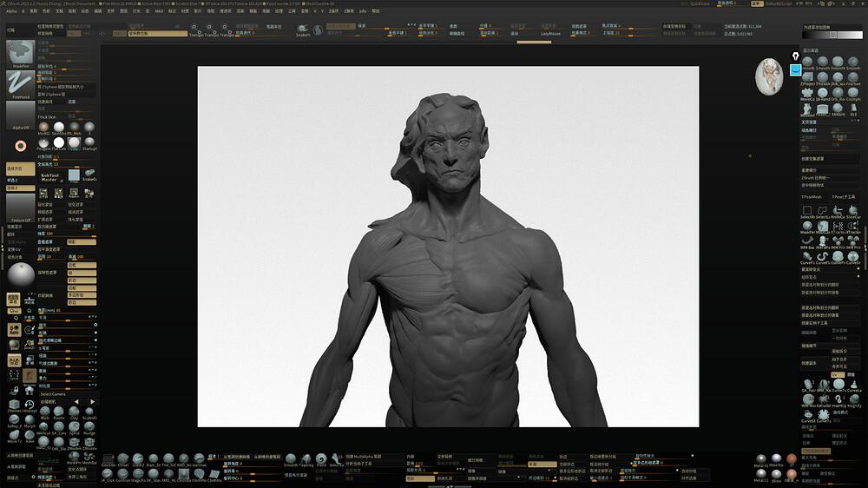This screenshot has width=868, height=488.
Task: Click the DefaultZScript button
Action: pyautogui.click(x=779, y=3)
